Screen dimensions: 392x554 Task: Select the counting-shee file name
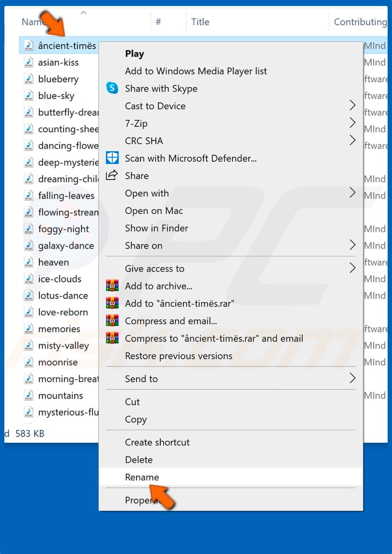[68, 129]
